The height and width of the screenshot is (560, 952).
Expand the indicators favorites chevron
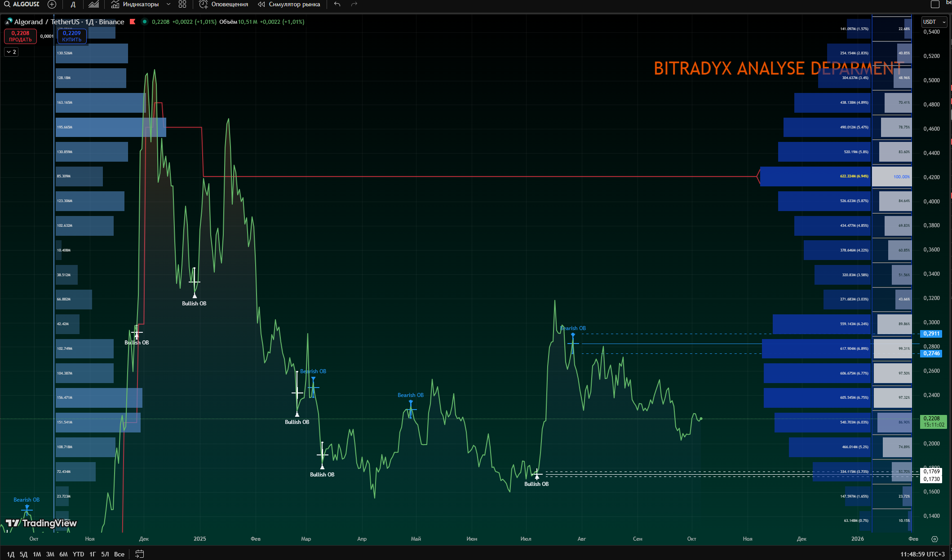[x=168, y=4]
